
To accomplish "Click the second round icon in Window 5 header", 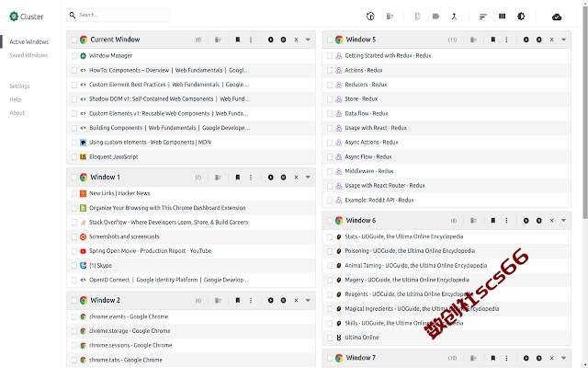I will coord(538,40).
